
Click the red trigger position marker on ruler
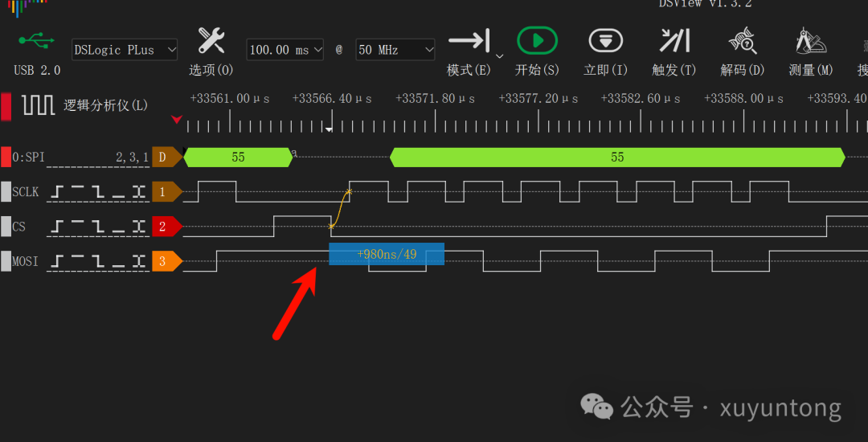tap(177, 119)
